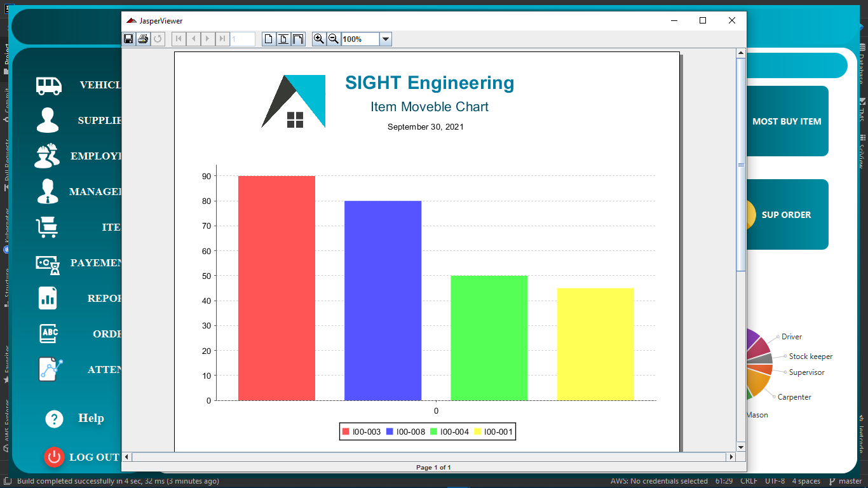Click the zoom percentage input field
Screen dimensions: 868x488
pos(360,39)
